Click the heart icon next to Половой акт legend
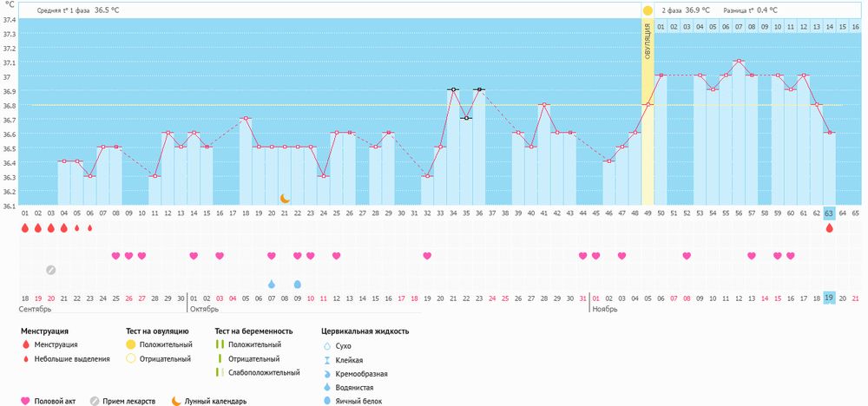The width and height of the screenshot is (868, 406). (25, 401)
